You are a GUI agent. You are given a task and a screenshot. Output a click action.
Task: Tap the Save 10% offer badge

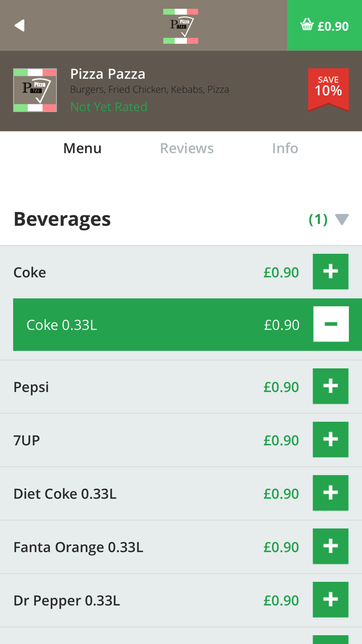tap(328, 89)
